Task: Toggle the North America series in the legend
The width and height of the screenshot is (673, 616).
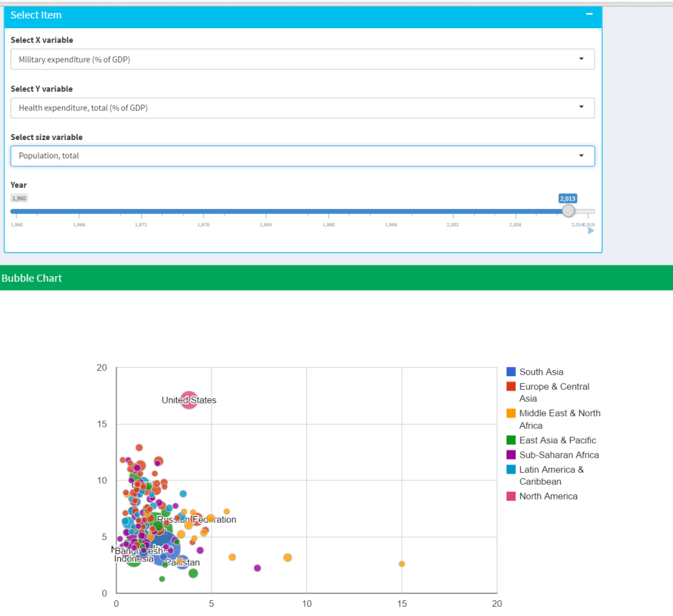Action: [x=548, y=496]
